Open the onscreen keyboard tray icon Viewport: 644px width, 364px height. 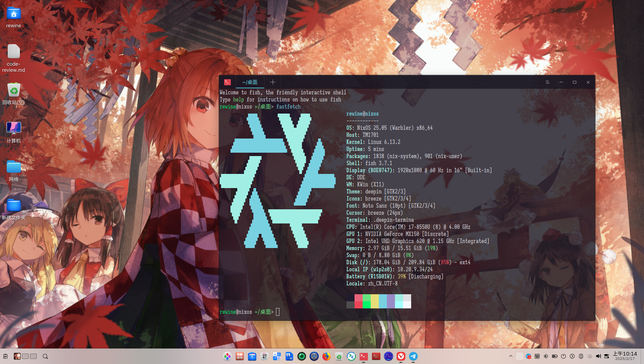[537, 356]
